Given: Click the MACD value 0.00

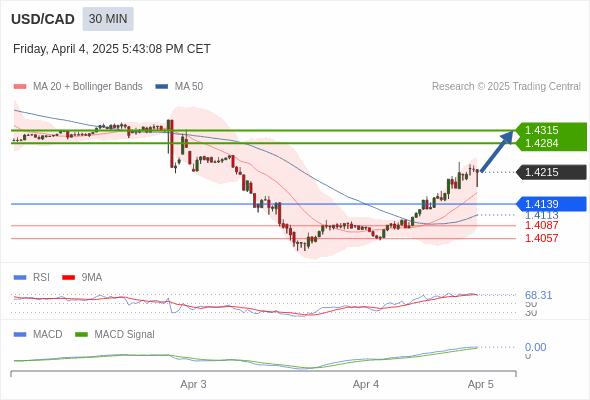Looking at the screenshot, I should pos(535,347).
